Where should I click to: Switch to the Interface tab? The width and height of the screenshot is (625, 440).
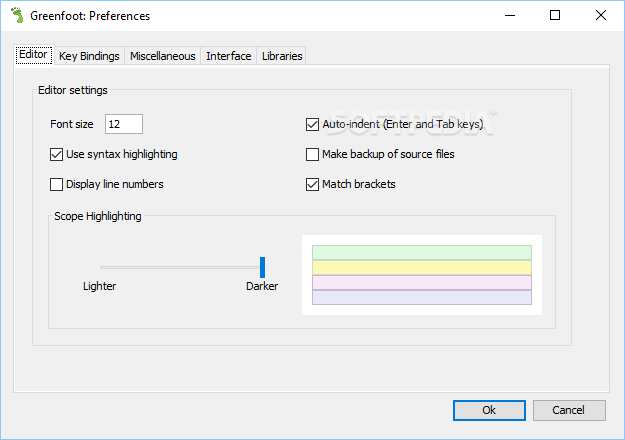tap(229, 56)
